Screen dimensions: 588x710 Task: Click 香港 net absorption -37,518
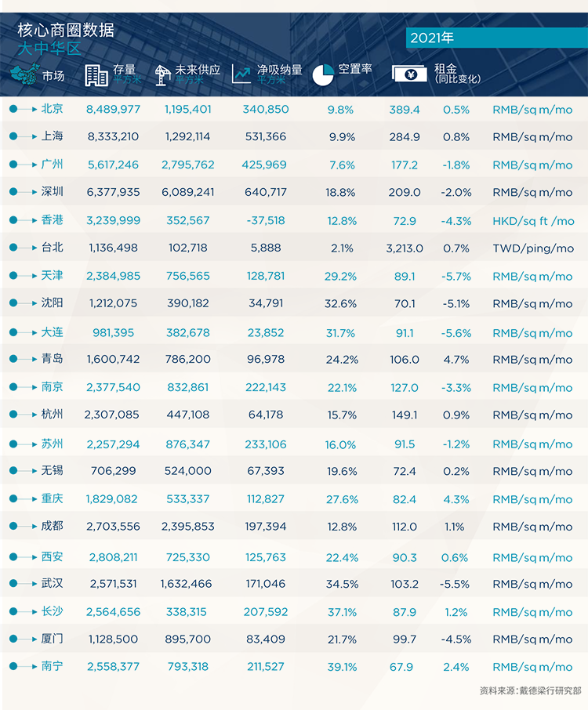click(x=266, y=220)
